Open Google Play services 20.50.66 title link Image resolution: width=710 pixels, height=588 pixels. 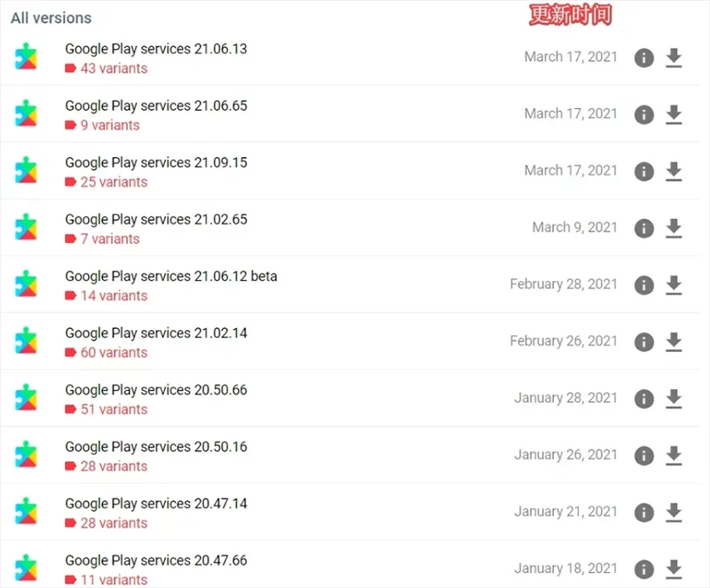pyautogui.click(x=156, y=389)
